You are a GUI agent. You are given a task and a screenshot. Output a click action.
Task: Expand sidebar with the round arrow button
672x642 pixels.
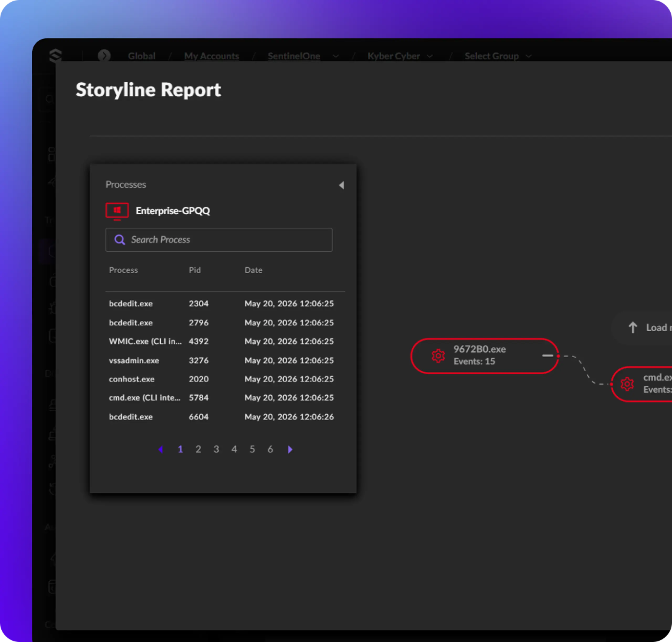(x=104, y=55)
